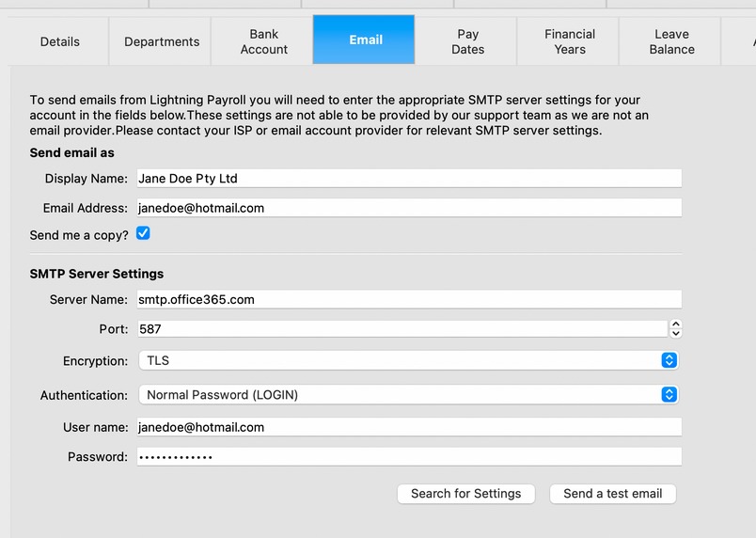Click the Encryption: label
The width and height of the screenshot is (756, 538).
point(96,361)
